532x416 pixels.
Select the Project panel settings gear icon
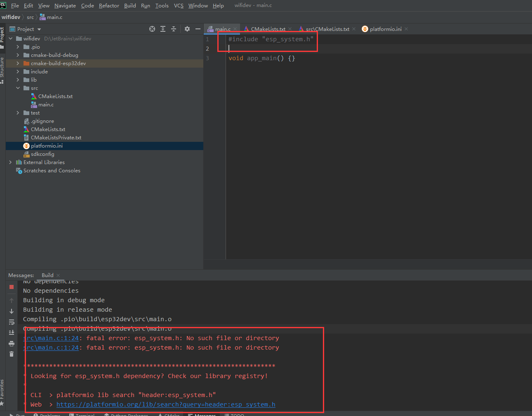tap(187, 29)
